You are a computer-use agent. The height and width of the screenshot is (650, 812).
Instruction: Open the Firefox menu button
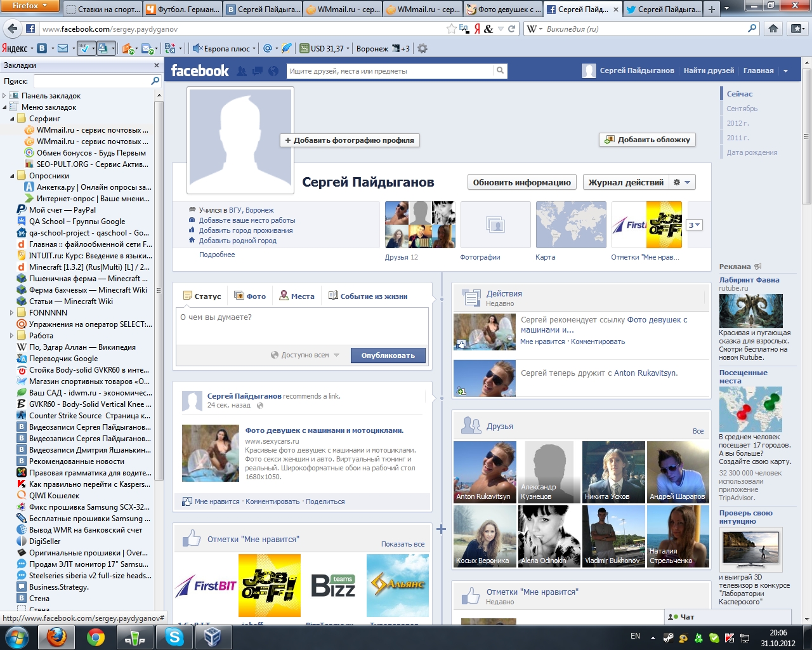[x=30, y=6]
